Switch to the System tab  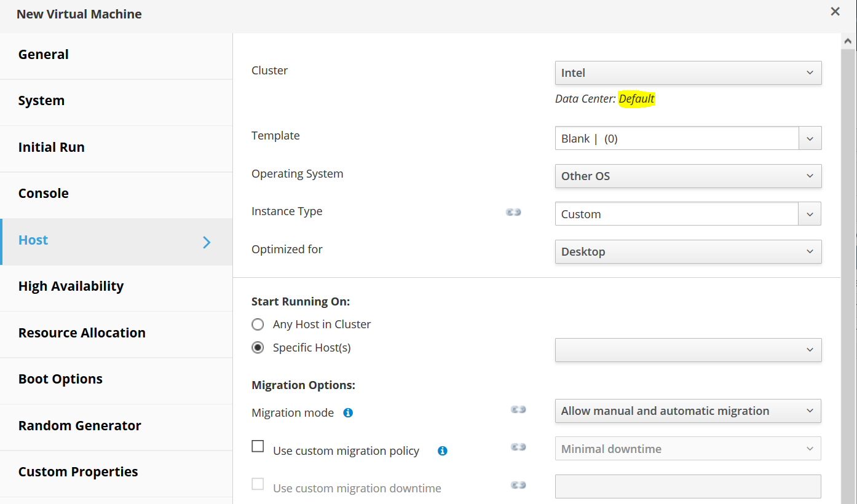click(x=42, y=101)
